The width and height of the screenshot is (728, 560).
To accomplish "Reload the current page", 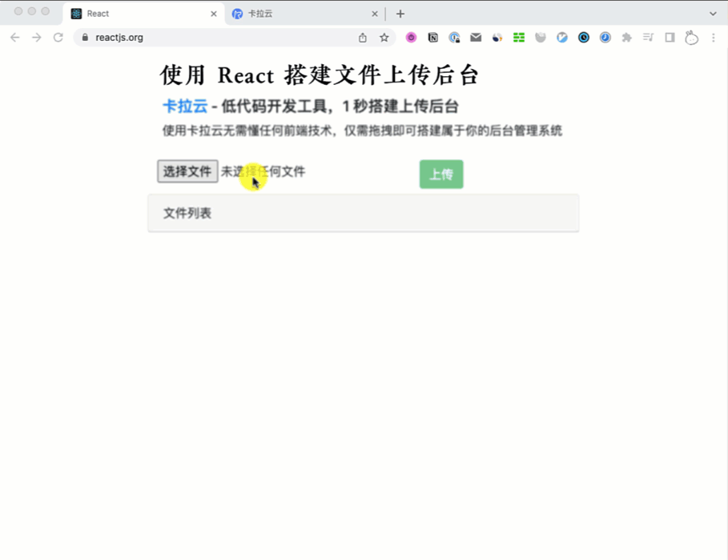I will tap(58, 38).
